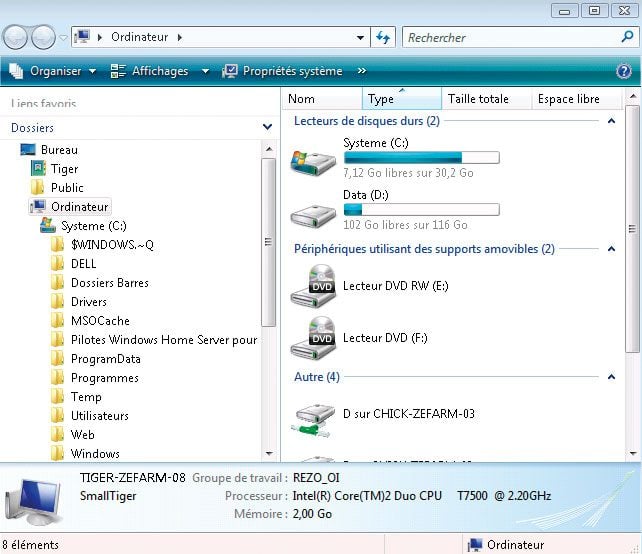The height and width of the screenshot is (554, 642).
Task: Click the blue help question mark icon
Action: pyautogui.click(x=624, y=71)
